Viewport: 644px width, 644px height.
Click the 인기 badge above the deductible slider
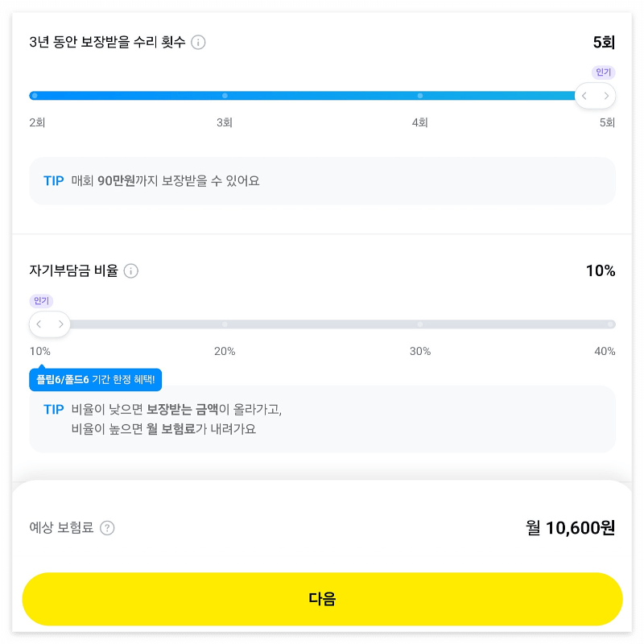[x=42, y=301]
